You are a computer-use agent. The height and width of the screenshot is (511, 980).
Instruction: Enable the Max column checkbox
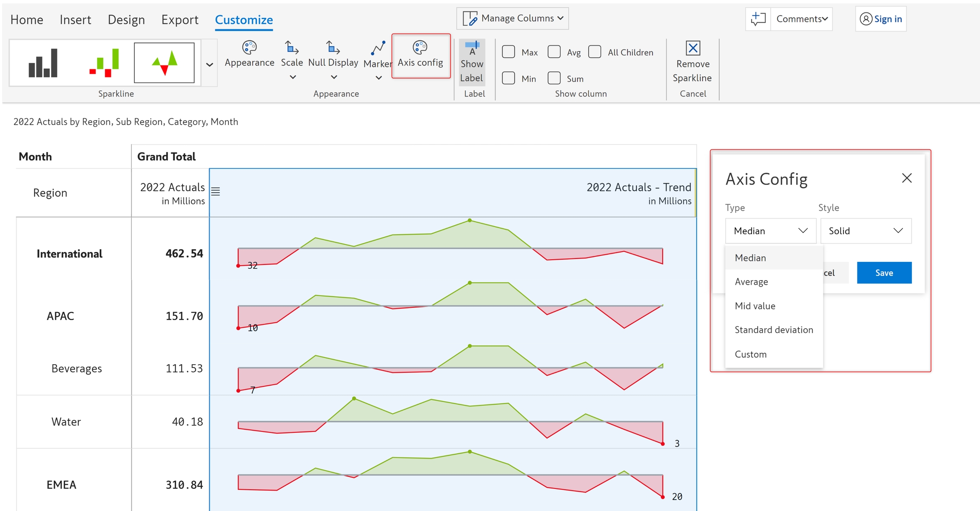click(508, 52)
